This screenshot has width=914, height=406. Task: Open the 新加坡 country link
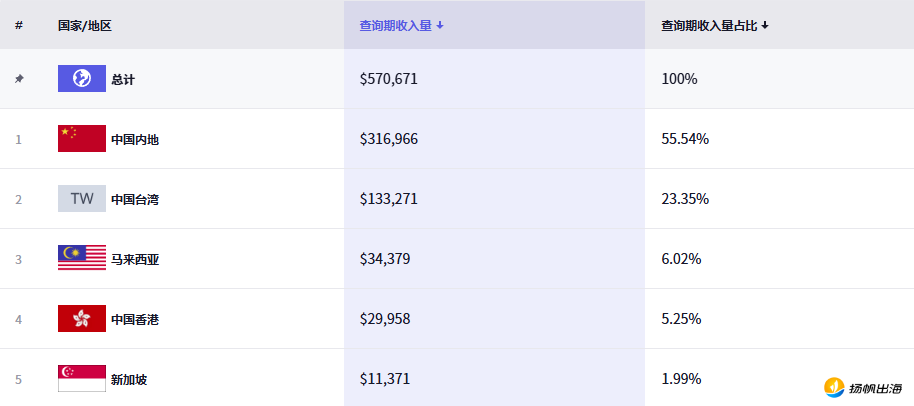(x=129, y=379)
